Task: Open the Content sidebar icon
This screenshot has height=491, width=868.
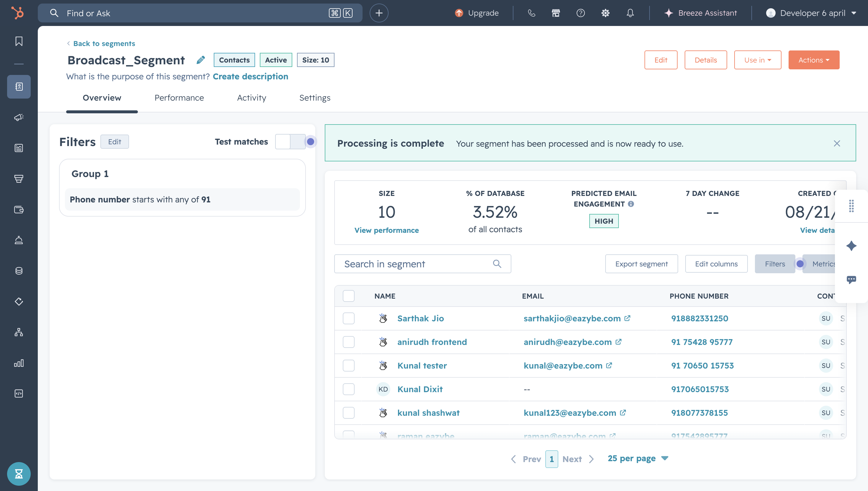Action: click(x=19, y=148)
